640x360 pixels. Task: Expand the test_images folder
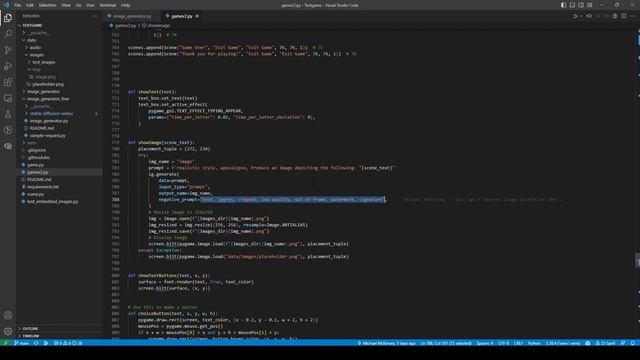[x=44, y=62]
